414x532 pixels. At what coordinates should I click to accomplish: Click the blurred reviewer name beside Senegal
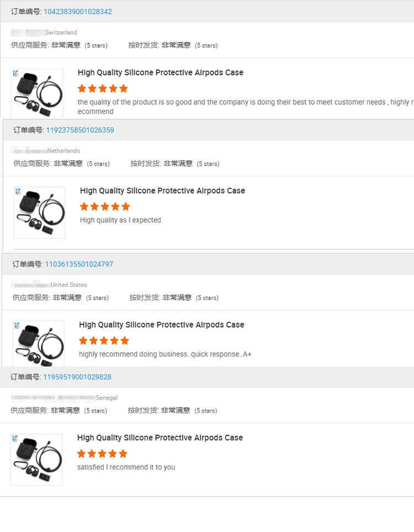[53, 397]
